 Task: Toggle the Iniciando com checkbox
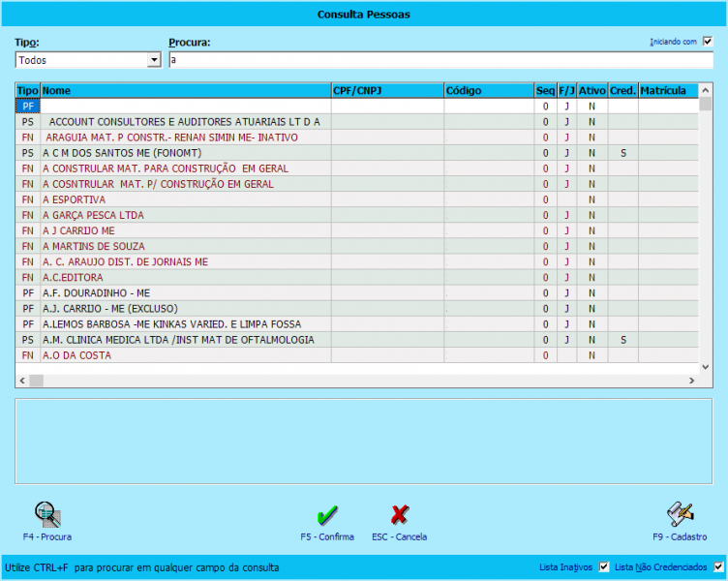click(x=708, y=42)
